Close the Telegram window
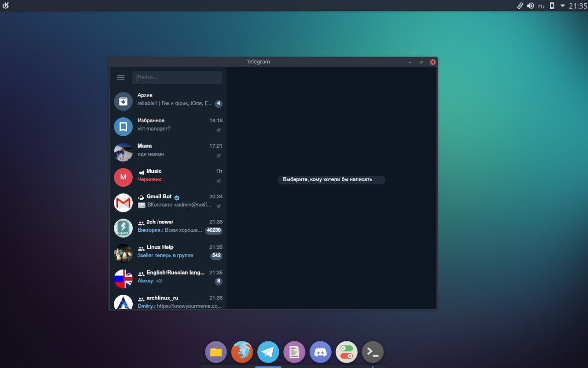 click(433, 62)
